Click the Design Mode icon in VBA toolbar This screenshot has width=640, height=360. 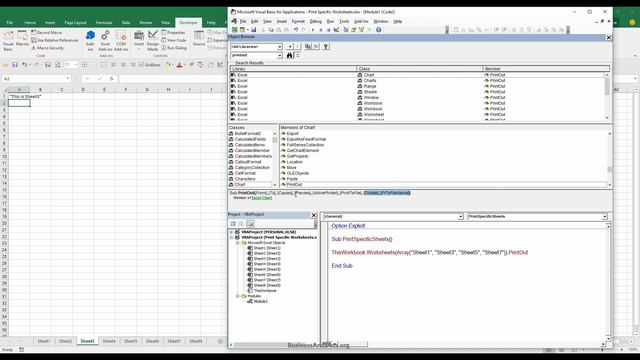pyautogui.click(x=336, y=30)
